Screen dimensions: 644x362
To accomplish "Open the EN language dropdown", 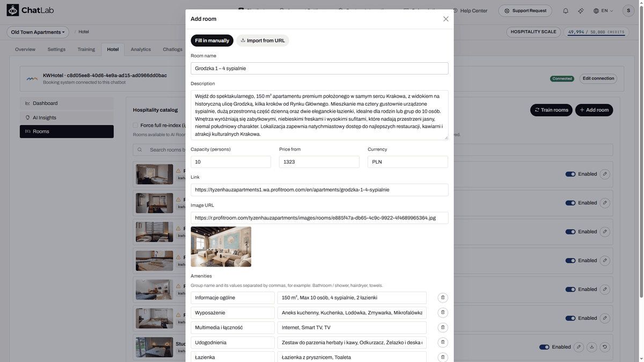I will click(603, 11).
